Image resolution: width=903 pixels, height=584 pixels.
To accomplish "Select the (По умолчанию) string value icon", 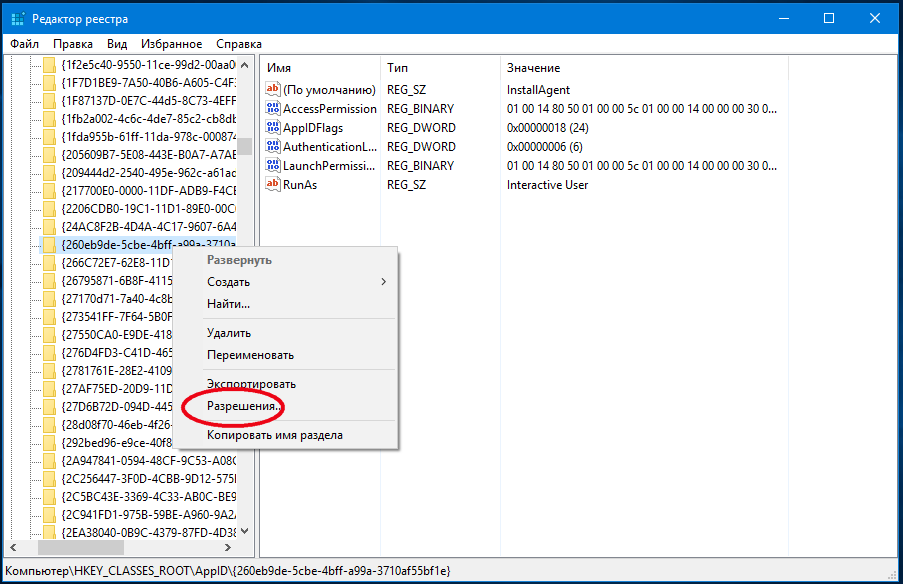I will pos(273,89).
